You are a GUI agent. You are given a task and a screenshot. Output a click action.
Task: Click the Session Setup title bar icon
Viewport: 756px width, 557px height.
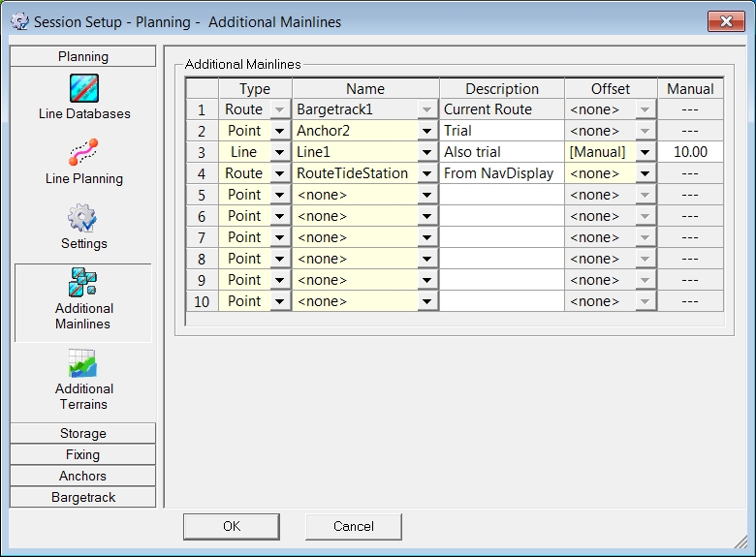(18, 21)
